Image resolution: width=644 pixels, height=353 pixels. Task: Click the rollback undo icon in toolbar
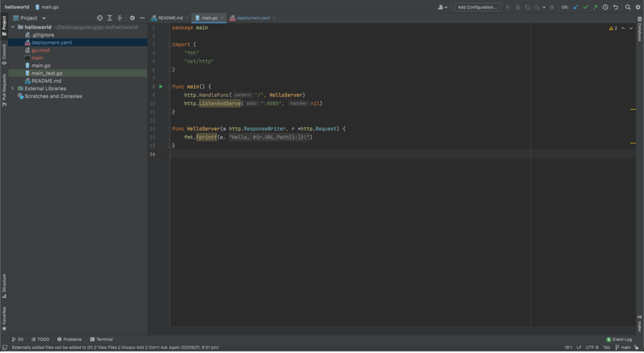(x=616, y=7)
